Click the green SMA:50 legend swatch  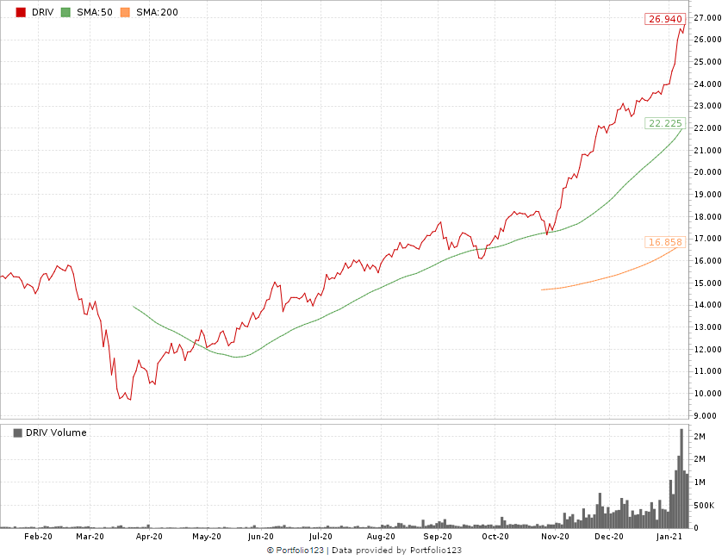point(65,13)
